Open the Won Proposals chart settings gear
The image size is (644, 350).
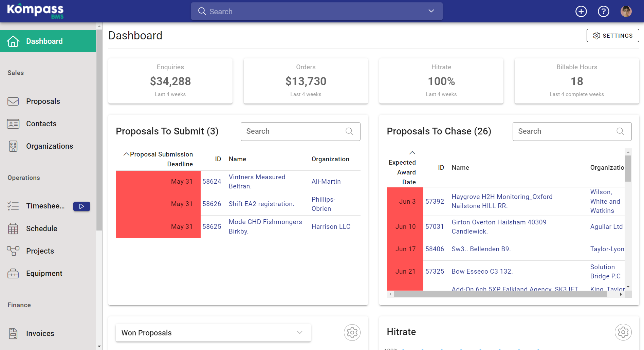352,332
